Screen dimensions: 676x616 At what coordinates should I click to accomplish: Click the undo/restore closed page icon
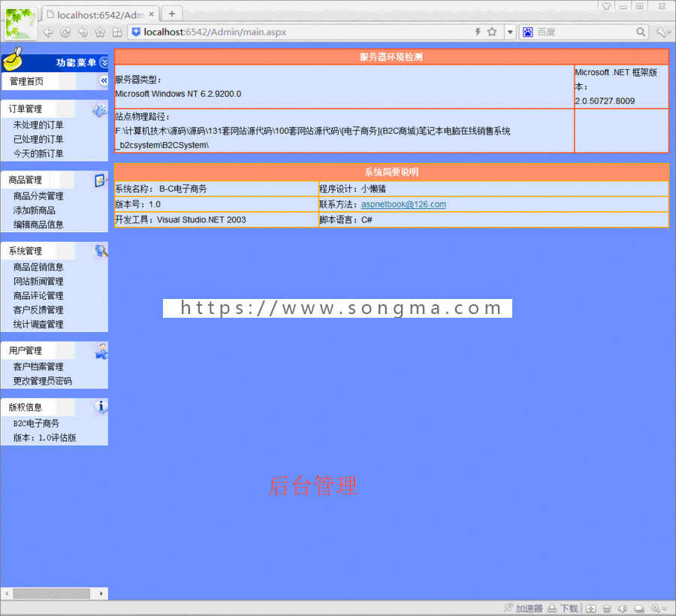click(x=83, y=32)
